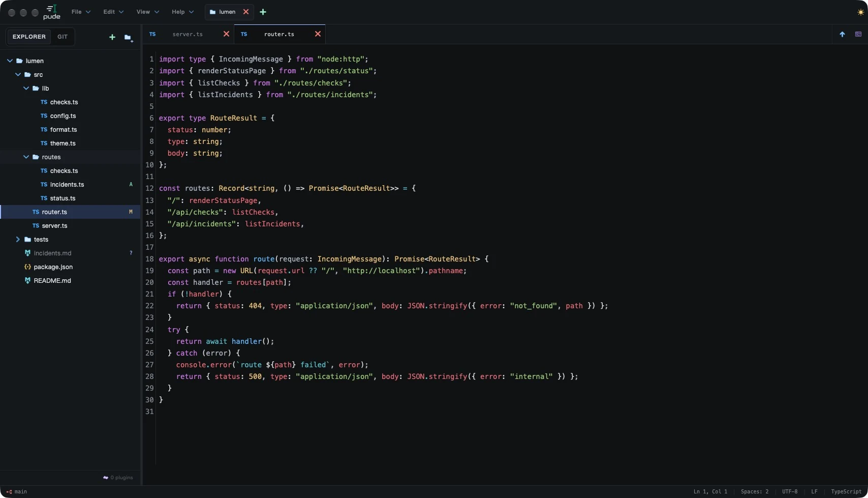Open incidents.ts in the routes folder
This screenshot has width=868, height=498.
click(x=70, y=185)
